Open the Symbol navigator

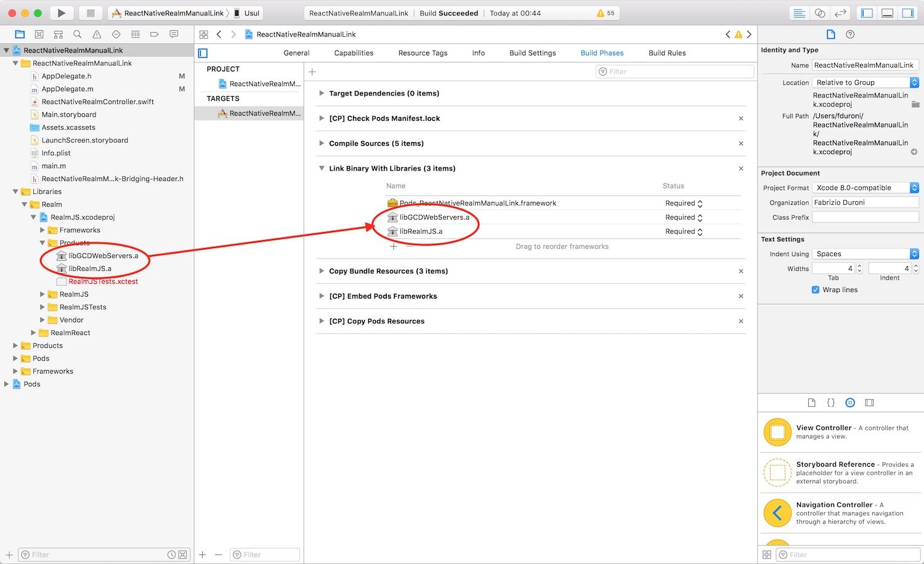(x=59, y=34)
